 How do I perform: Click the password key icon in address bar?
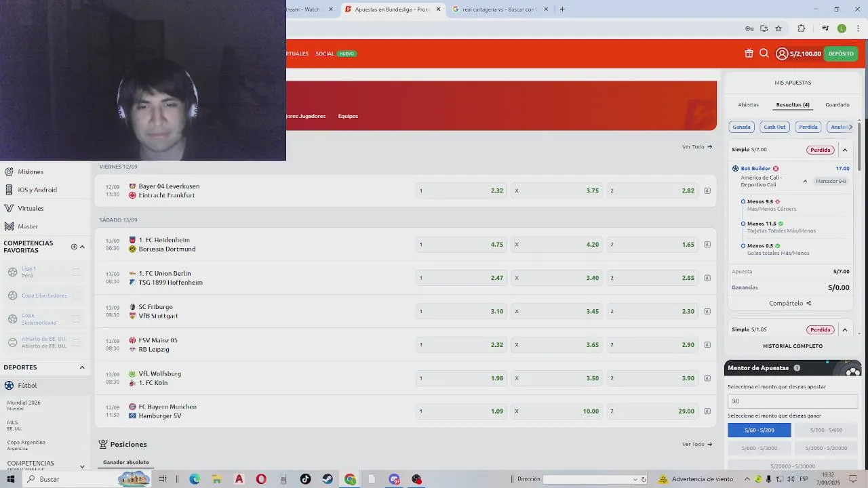(x=749, y=28)
